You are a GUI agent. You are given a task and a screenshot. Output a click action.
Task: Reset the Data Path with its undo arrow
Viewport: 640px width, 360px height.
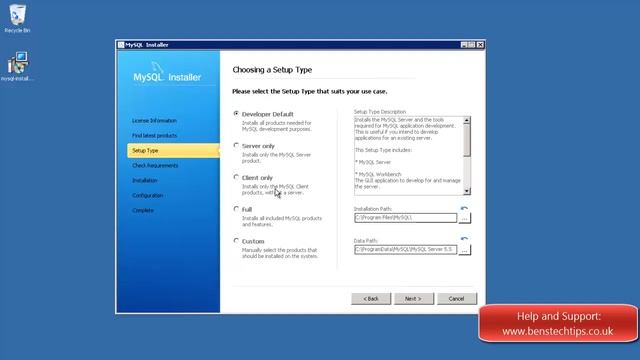(464, 239)
